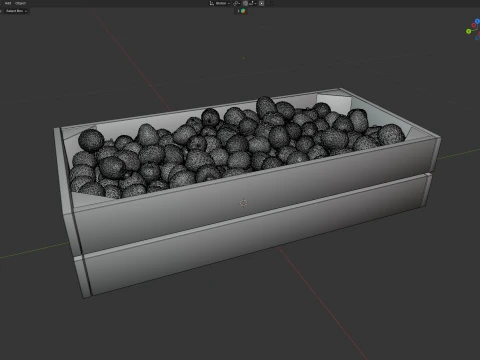Toggle proportional editing circle button

[x=262, y=3]
